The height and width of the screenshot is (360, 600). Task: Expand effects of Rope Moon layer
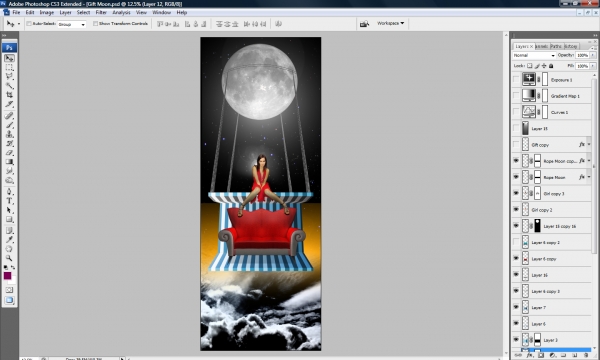tap(589, 177)
